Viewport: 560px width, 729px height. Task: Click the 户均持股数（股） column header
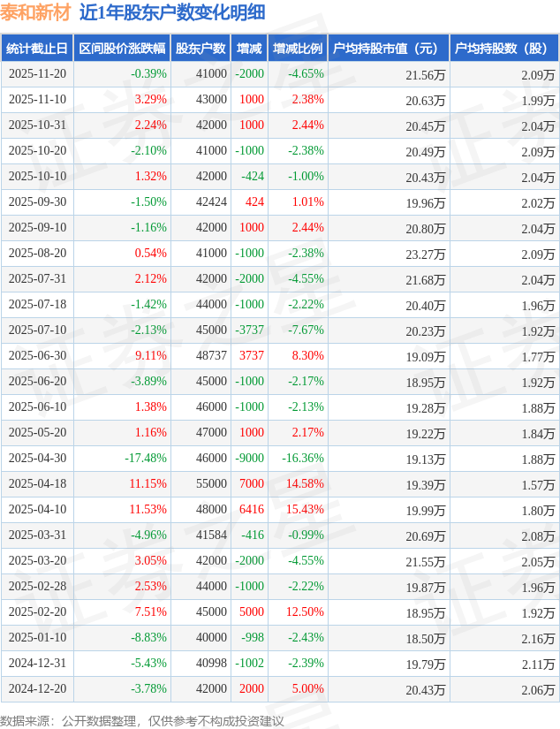(x=503, y=49)
